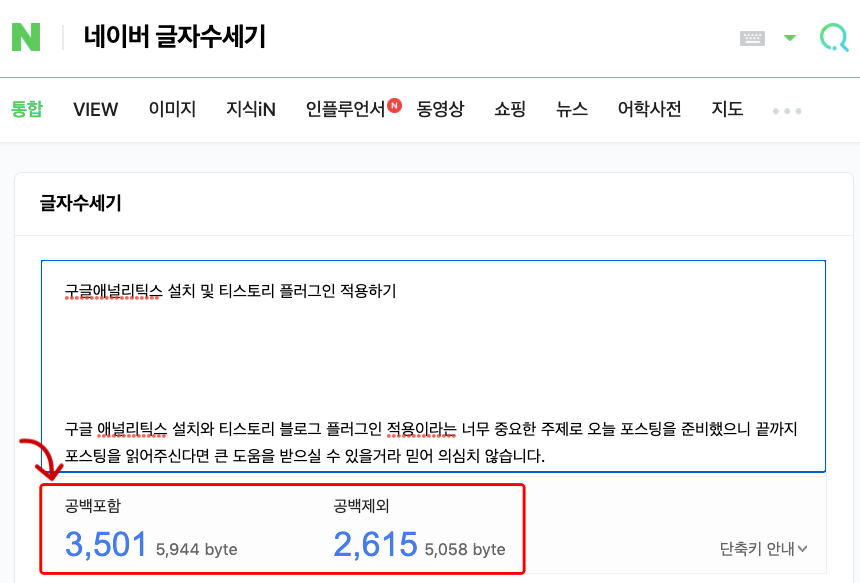Click the 5,058 byte value

tap(465, 549)
